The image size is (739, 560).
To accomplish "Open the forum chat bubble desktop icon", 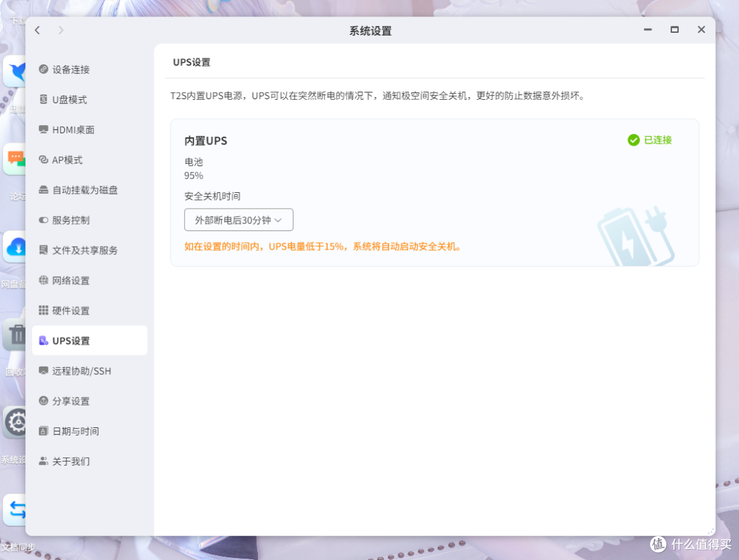I will click(16, 159).
